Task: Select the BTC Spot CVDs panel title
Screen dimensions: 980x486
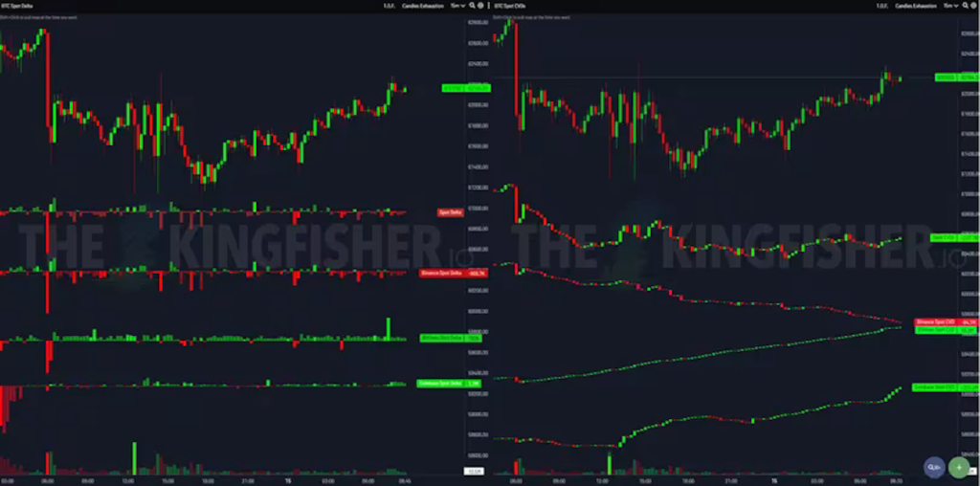Action: (508, 6)
